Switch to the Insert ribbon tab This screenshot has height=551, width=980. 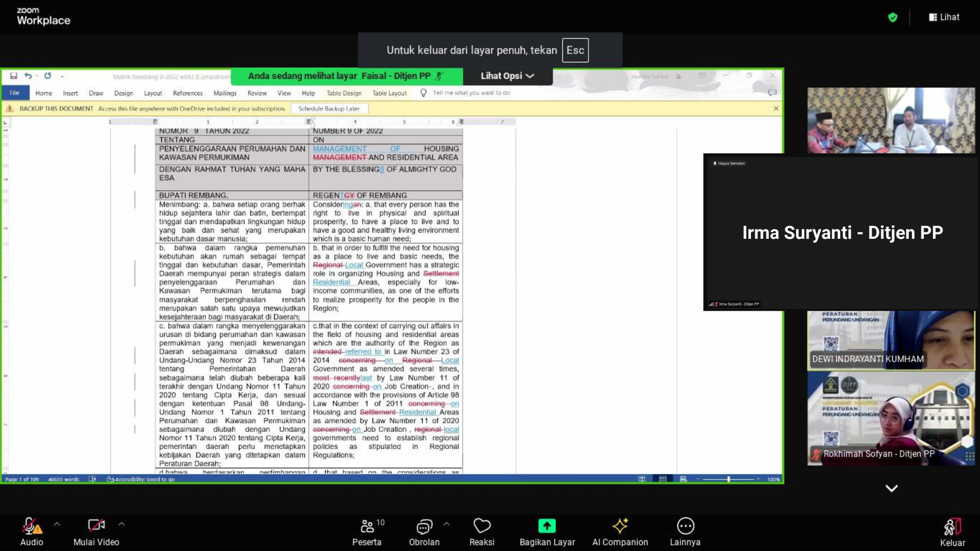70,93
